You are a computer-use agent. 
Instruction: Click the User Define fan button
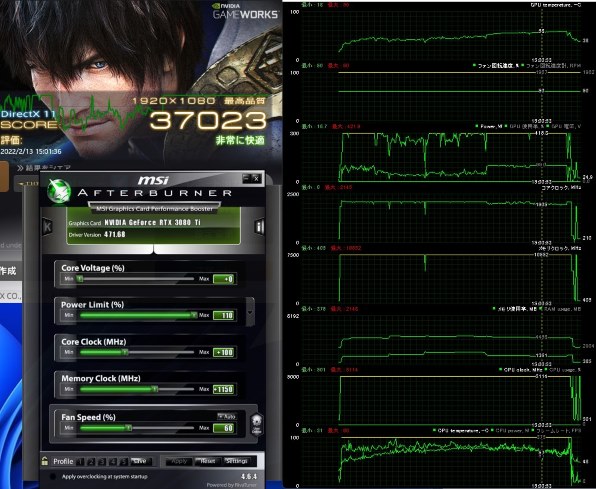coord(257,424)
